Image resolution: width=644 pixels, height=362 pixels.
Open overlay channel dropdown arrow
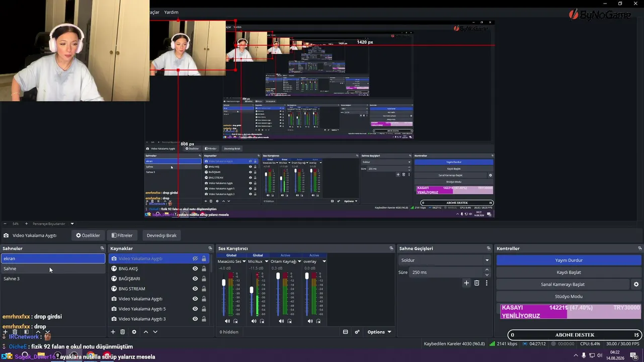[324, 261]
